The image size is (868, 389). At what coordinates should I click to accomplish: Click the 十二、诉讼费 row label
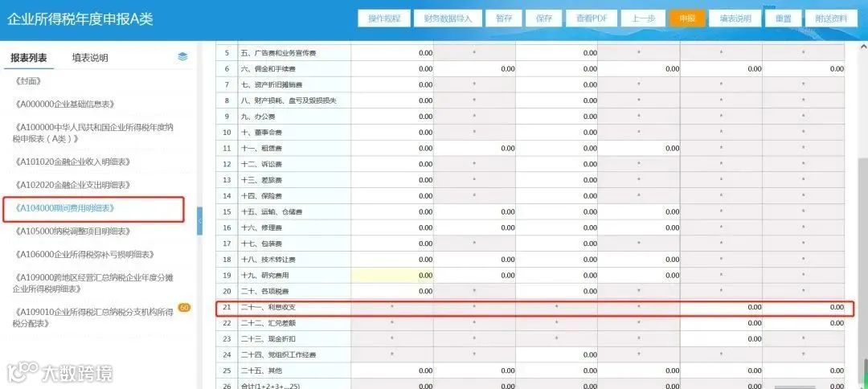(262, 164)
